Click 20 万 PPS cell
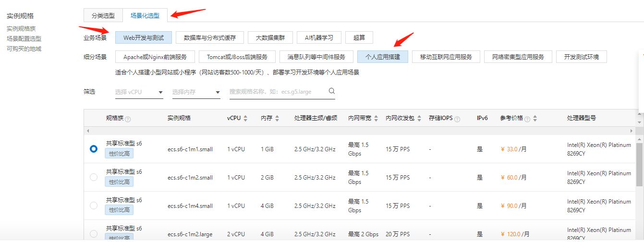Screen dimensions: 644x242 [x=398, y=234]
